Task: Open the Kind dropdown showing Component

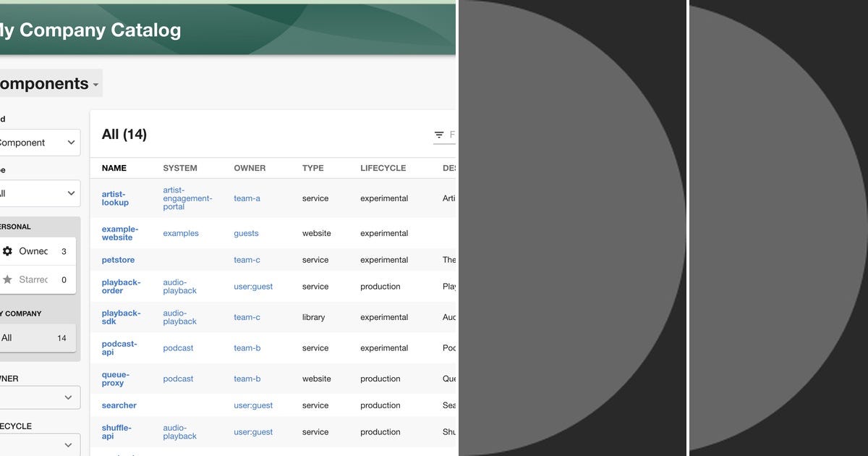Action: 36,143
